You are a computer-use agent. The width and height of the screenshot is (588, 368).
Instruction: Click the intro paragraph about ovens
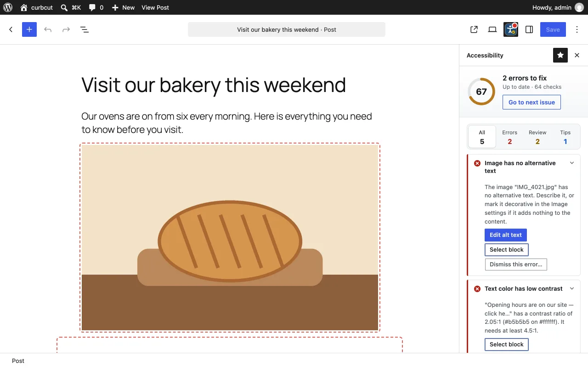coord(230,123)
